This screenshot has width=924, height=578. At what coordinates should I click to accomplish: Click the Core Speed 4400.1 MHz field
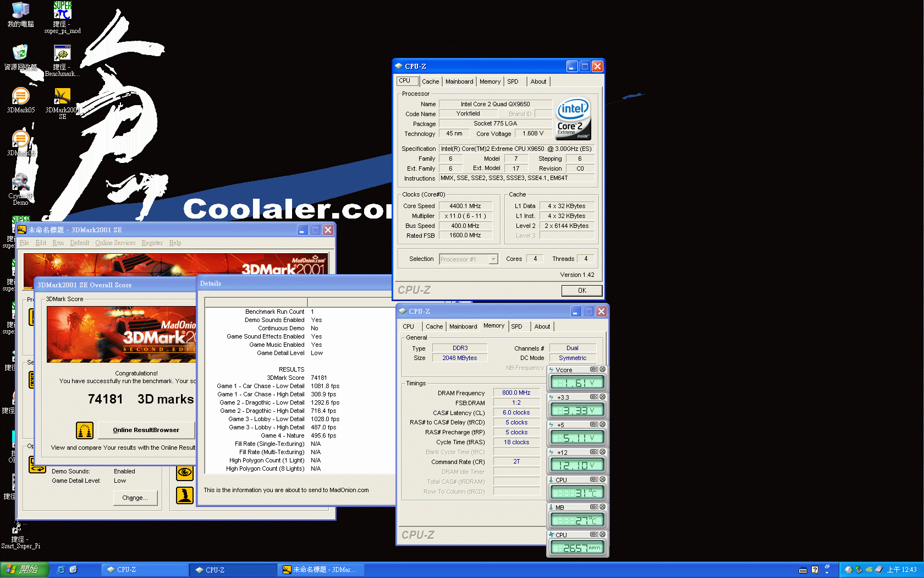click(x=465, y=206)
